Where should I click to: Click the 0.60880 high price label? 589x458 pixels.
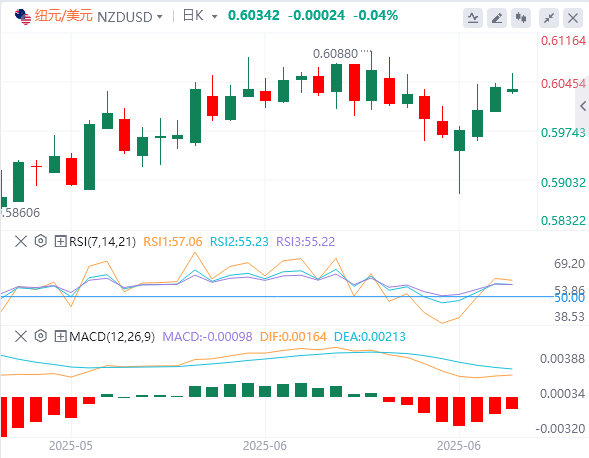point(335,54)
